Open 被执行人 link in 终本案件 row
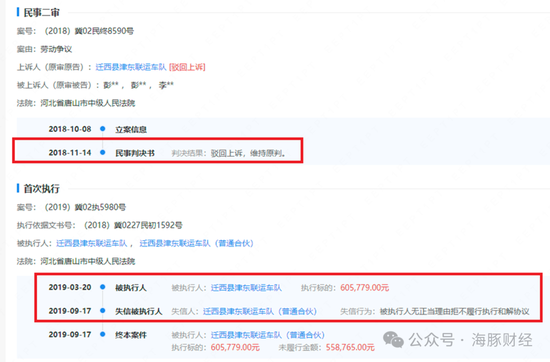Viewport: 550px width, 362px height. [268, 335]
